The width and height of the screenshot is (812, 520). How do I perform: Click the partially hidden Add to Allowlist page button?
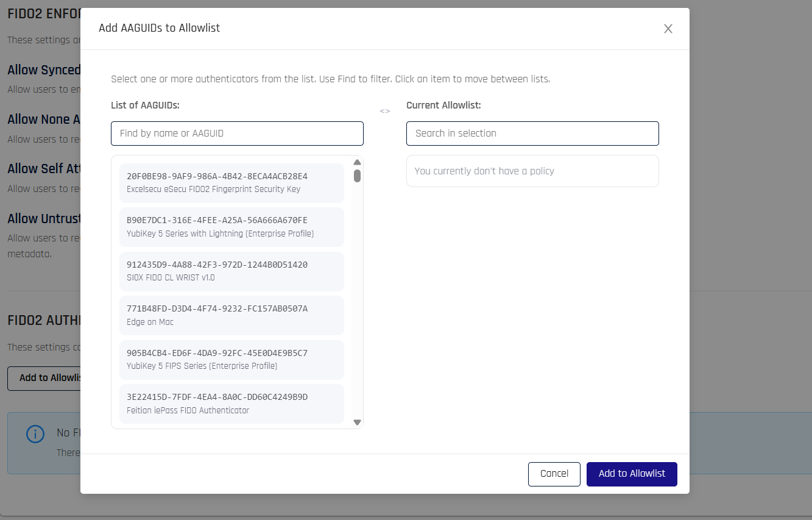[x=44, y=378]
